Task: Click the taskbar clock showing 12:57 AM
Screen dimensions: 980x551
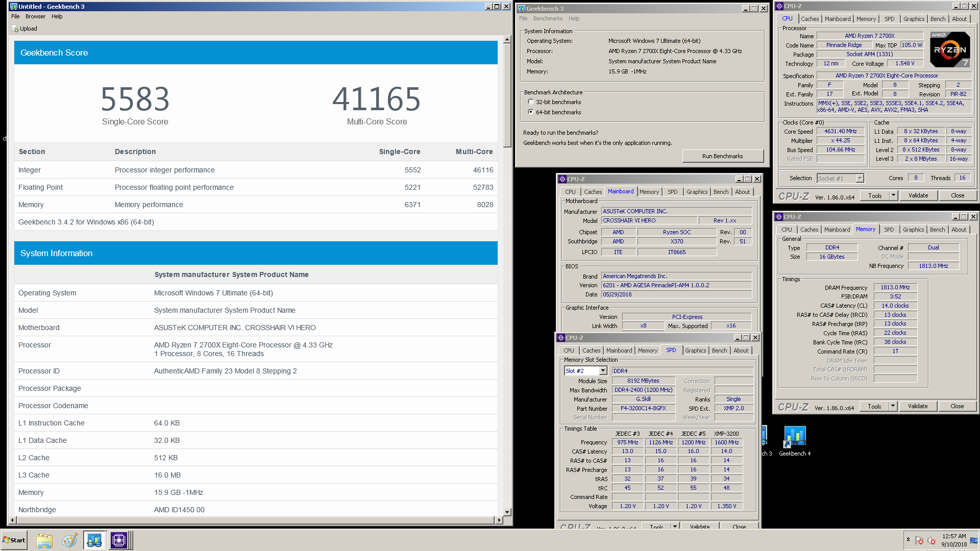Action: point(954,536)
